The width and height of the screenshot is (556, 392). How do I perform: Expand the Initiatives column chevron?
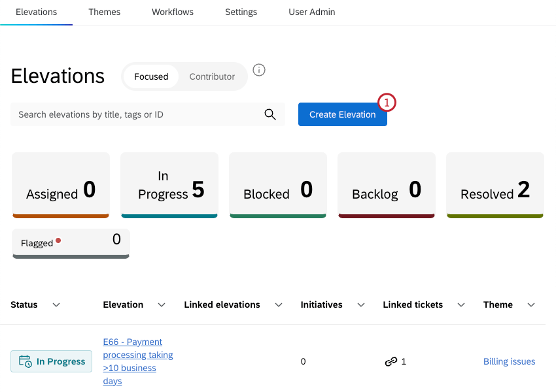point(360,304)
